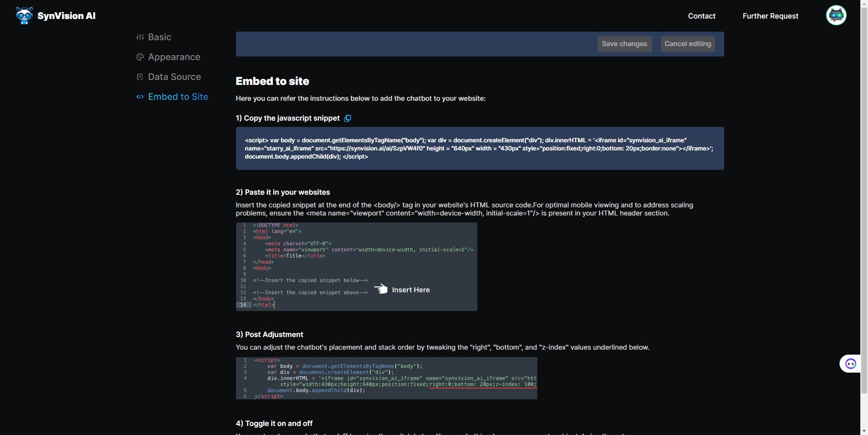The height and width of the screenshot is (435, 868).
Task: Click the Data Source document icon
Action: [x=140, y=77]
